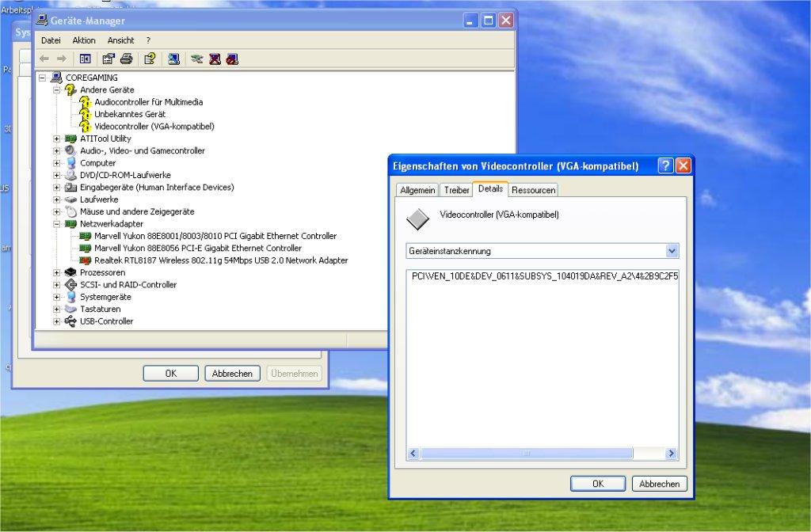Screen dimensions: 811x532
Task: Click the grey diamond device icon in Details tab
Action: tap(417, 219)
